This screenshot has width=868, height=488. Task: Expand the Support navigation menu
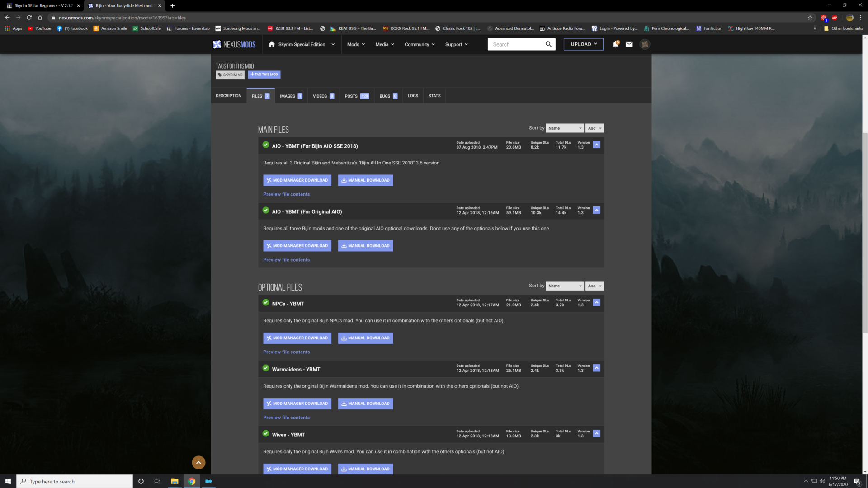pos(457,44)
